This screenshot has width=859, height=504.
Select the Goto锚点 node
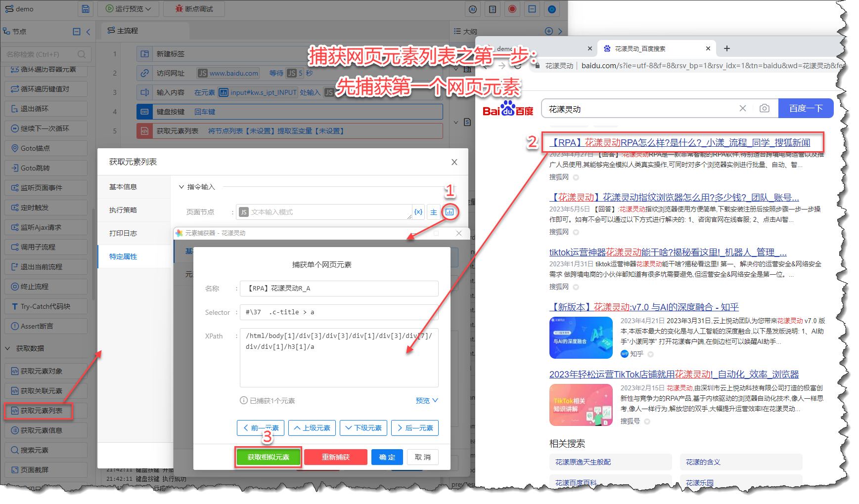tap(46, 148)
